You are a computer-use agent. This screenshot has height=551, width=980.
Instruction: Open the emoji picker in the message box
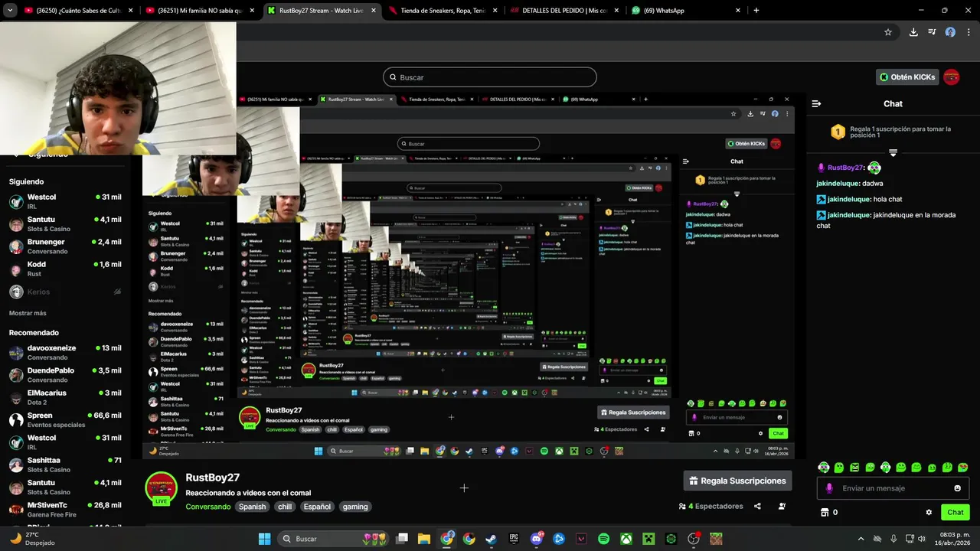coord(957,488)
